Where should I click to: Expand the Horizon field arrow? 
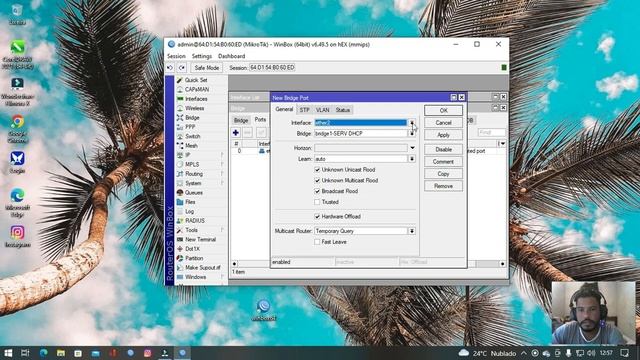click(x=412, y=148)
